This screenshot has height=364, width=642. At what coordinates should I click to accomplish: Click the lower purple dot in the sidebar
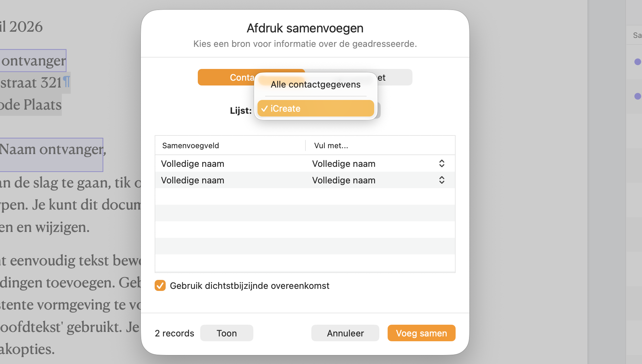pyautogui.click(x=638, y=96)
